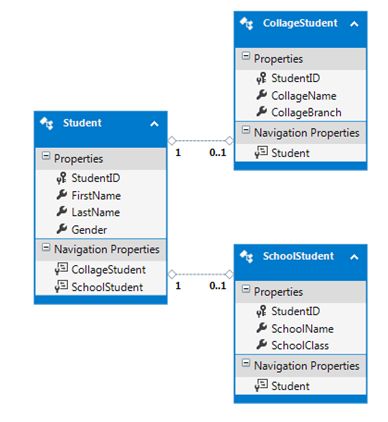Collapse the Student entity with chevron
This screenshot has height=422, width=388.
154,124
